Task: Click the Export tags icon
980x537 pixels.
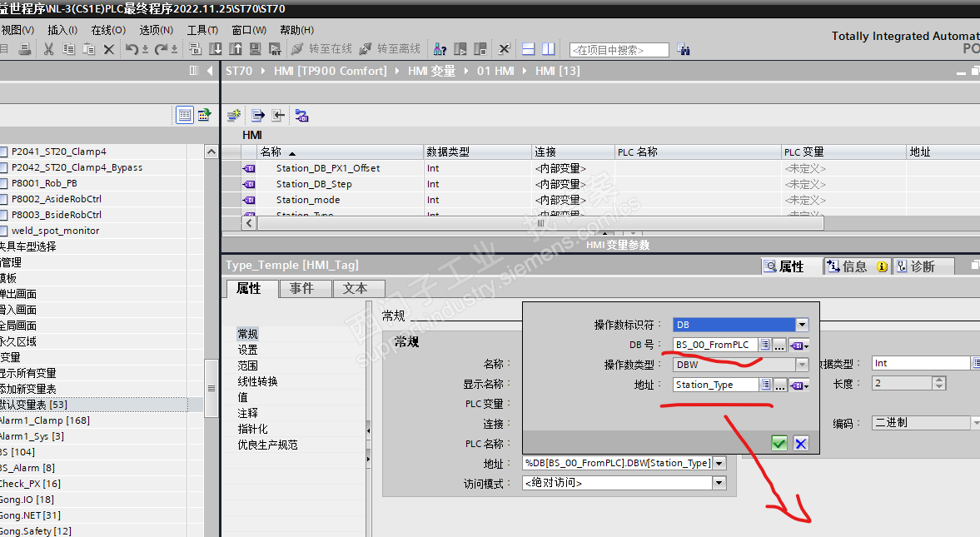Action: pyautogui.click(x=257, y=115)
